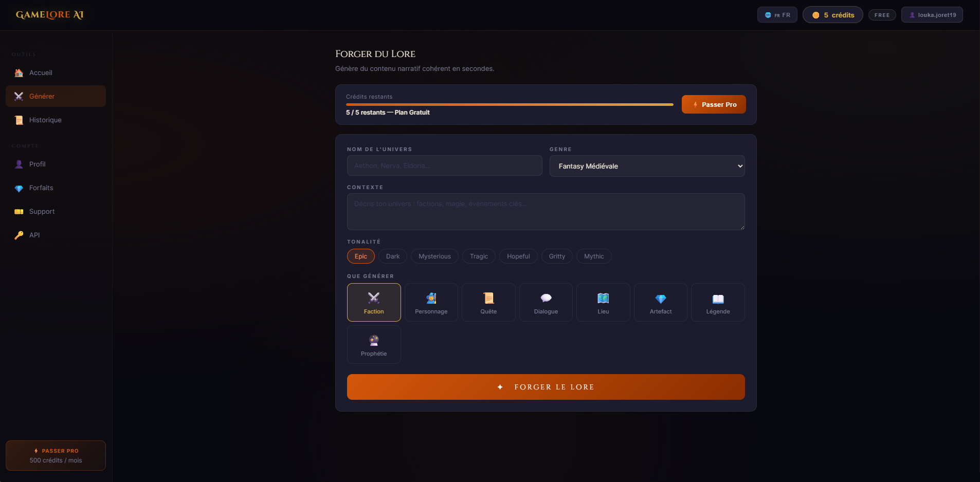Open the FR language selector
This screenshot has height=482, width=980.
[x=777, y=15]
